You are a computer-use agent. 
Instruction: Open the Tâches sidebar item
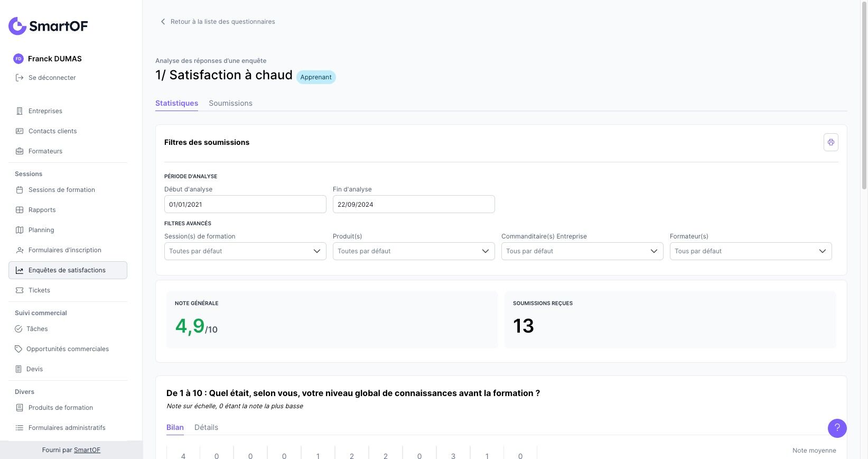pyautogui.click(x=37, y=329)
